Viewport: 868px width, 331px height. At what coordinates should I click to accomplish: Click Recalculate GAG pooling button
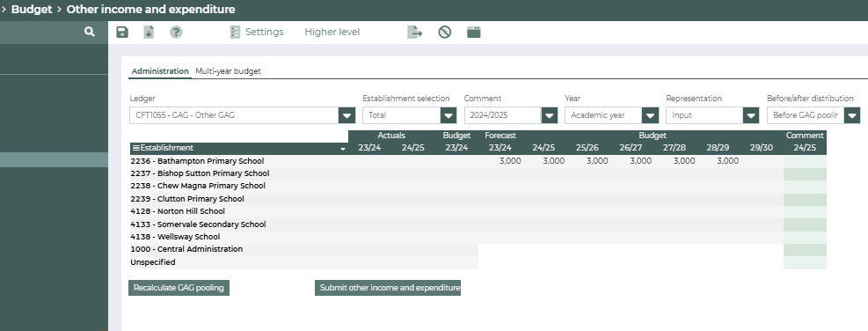click(x=179, y=288)
